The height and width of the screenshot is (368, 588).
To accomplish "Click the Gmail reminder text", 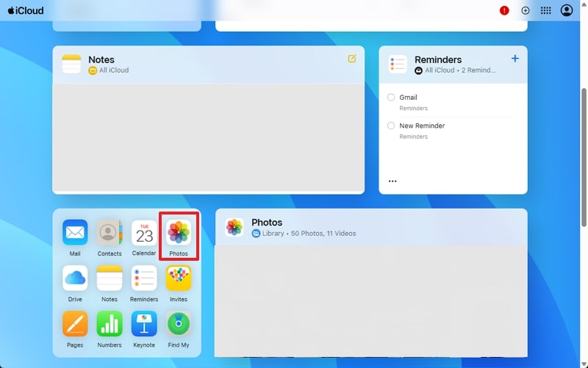I will [x=408, y=98].
